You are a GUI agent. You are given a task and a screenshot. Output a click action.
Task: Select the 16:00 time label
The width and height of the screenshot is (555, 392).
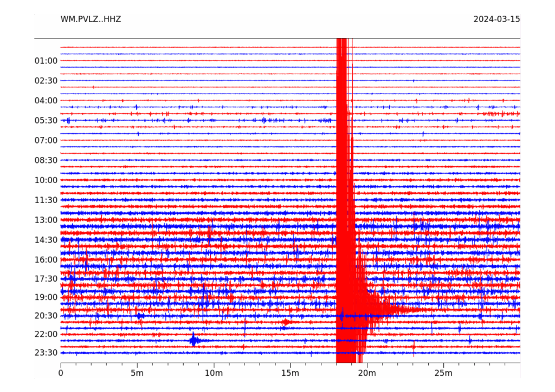click(46, 259)
